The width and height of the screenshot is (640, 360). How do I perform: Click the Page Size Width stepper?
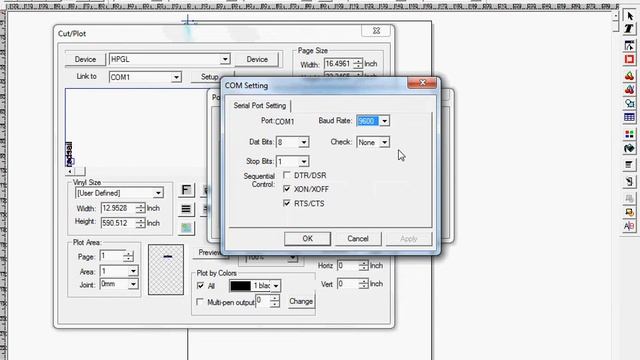tap(357, 64)
